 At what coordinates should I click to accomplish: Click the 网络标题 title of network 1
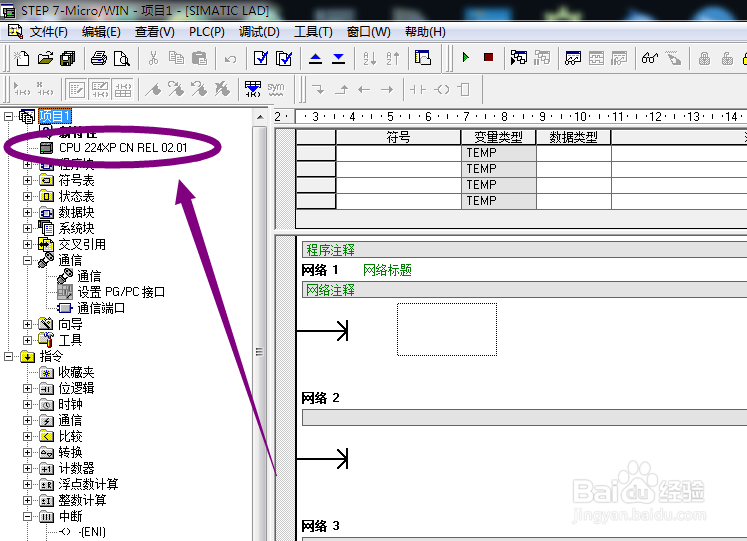[387, 270]
